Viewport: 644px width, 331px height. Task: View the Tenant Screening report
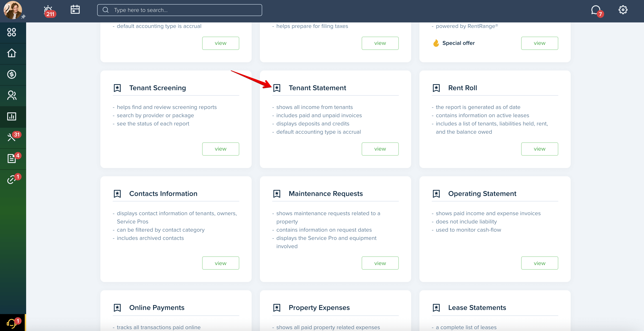point(220,149)
